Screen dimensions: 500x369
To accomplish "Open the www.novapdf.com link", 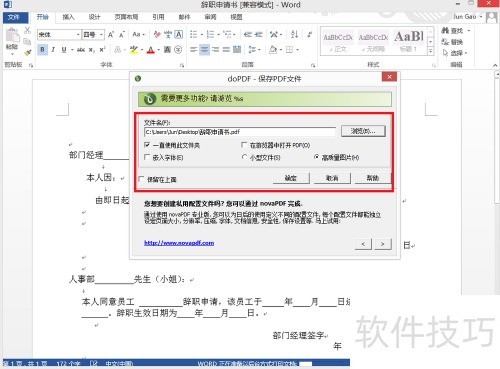I will point(179,243).
